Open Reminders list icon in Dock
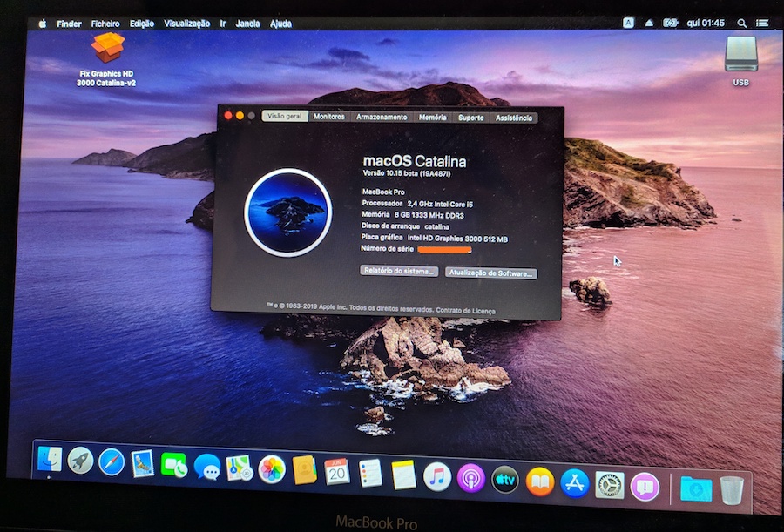 [370, 474]
